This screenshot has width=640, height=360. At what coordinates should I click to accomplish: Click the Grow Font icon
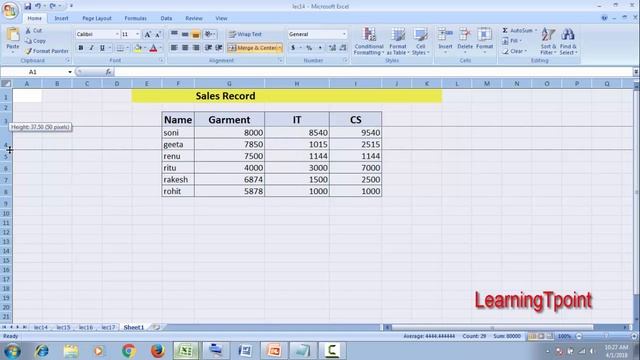click(148, 35)
